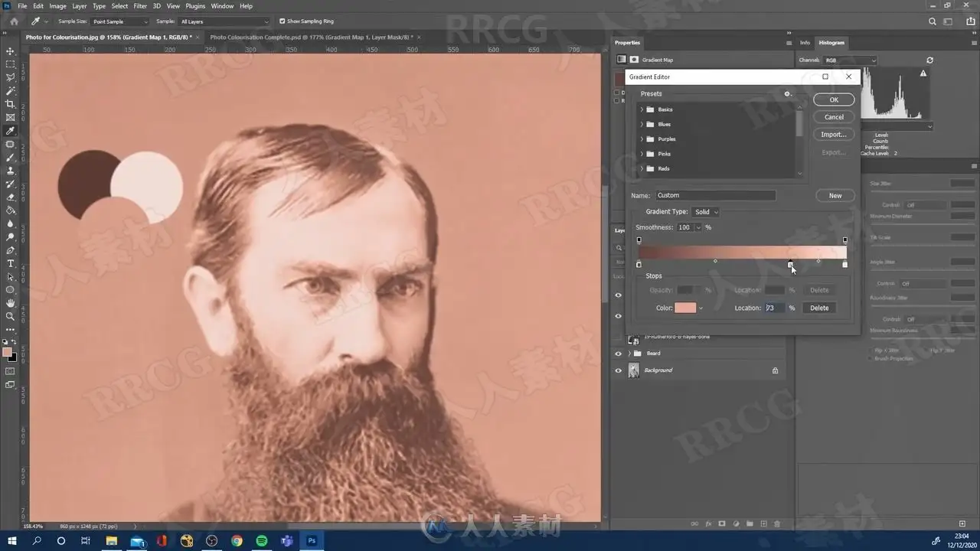The width and height of the screenshot is (980, 551).
Task: Click the histogram cached data warning icon
Action: click(923, 73)
